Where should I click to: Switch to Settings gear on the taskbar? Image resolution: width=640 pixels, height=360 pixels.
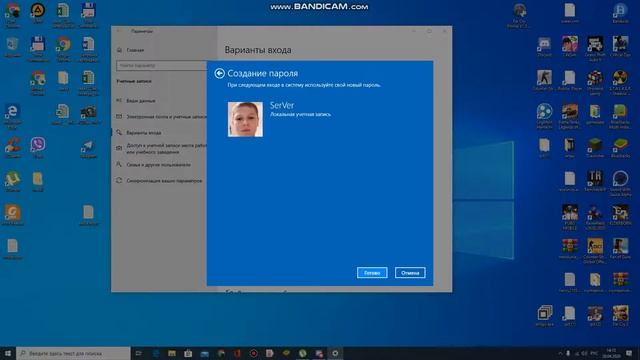tap(335, 353)
